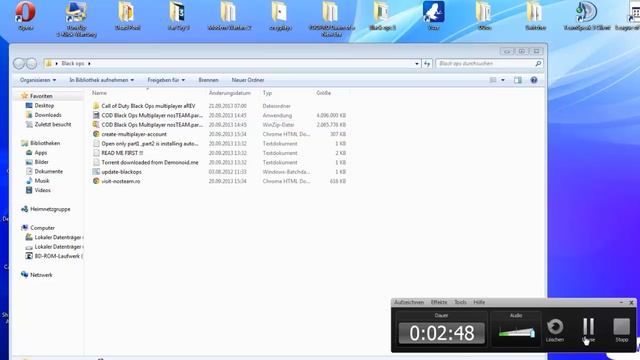Click the Explorer back navigation button
This screenshot has height=360, width=640.
click(19, 63)
